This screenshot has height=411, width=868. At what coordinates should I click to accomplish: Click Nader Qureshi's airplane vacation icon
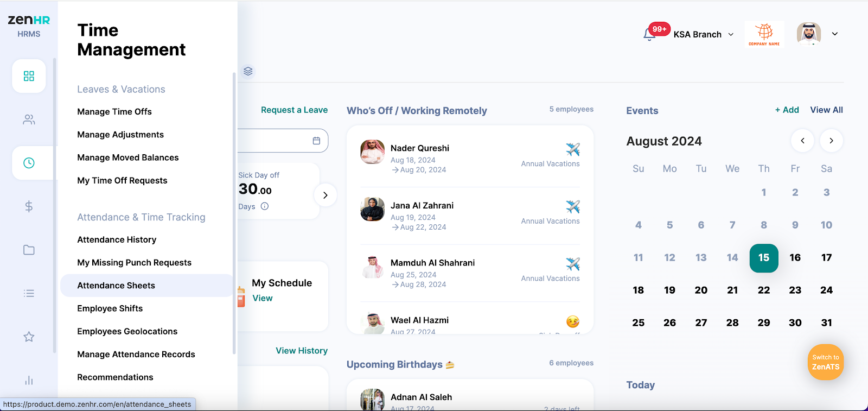(x=573, y=149)
